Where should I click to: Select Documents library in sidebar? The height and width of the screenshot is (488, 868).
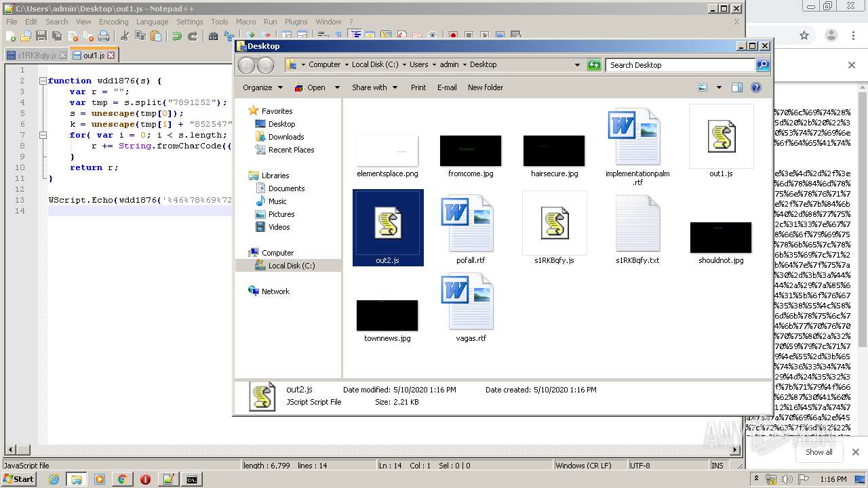[286, 188]
